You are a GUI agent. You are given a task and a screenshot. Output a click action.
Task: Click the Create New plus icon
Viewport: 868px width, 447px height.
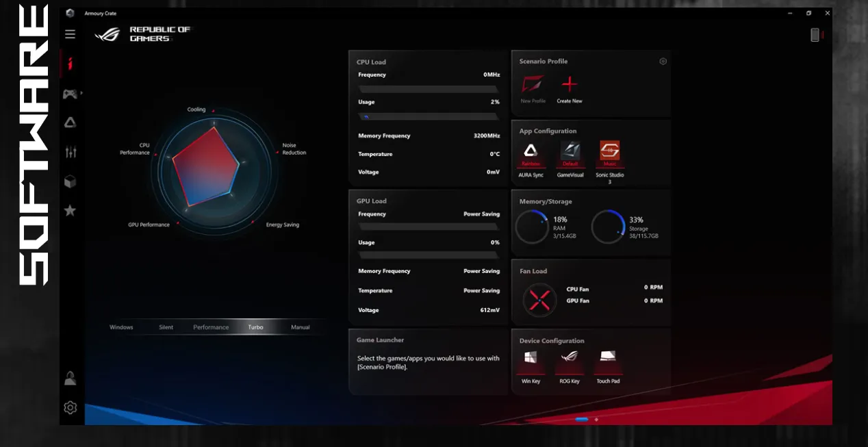pyautogui.click(x=570, y=84)
